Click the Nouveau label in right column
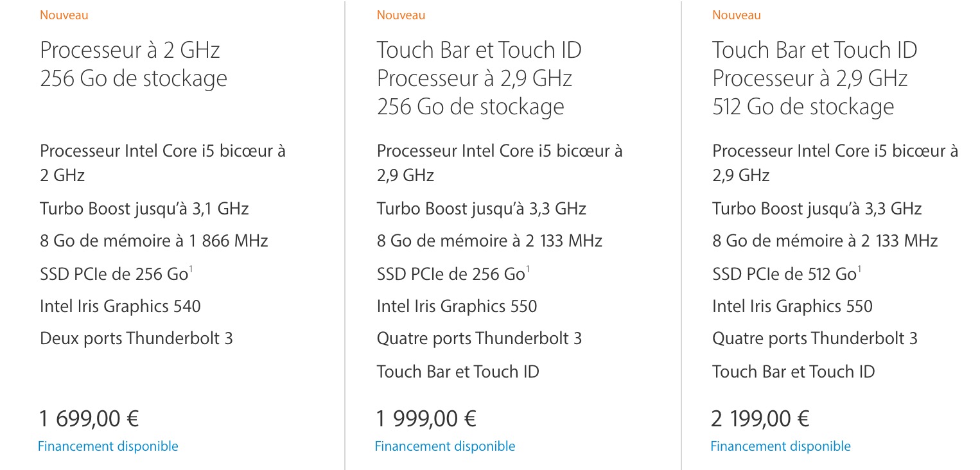The image size is (980, 470). coord(736,15)
